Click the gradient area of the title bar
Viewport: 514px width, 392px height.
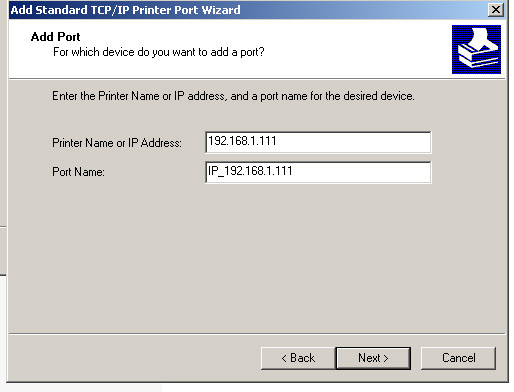click(363, 10)
